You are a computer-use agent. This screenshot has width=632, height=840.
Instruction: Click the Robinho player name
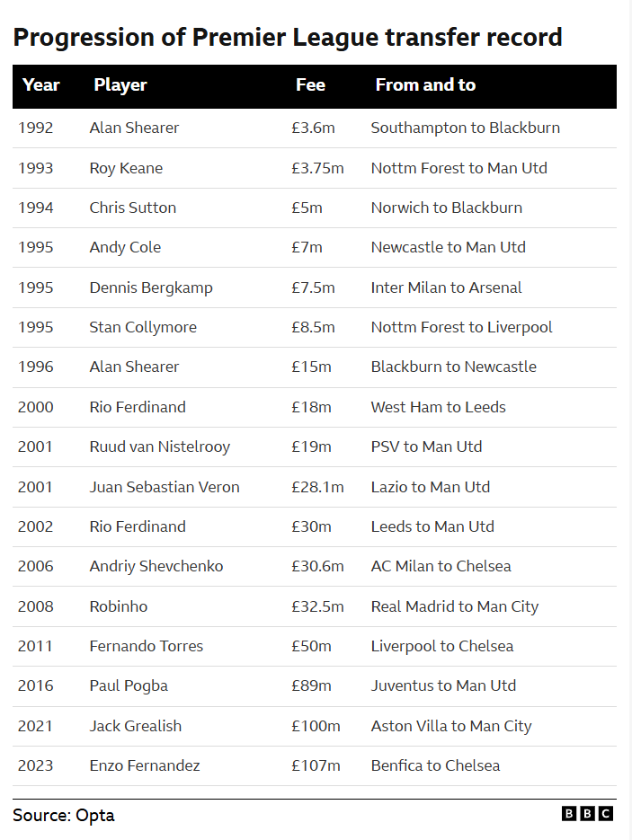pos(119,606)
